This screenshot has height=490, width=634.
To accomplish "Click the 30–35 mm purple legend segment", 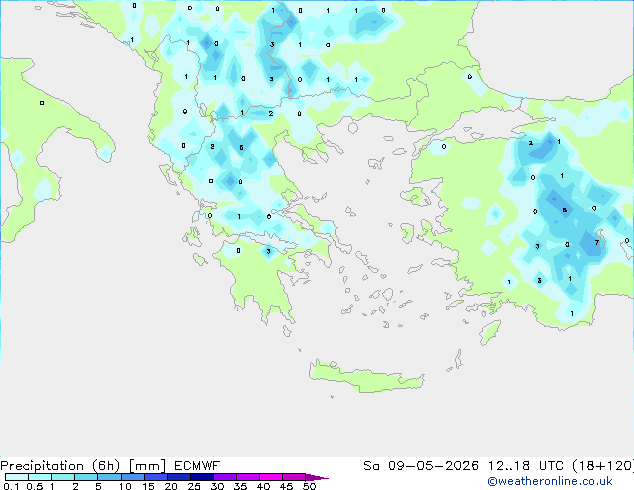I will [225, 477].
